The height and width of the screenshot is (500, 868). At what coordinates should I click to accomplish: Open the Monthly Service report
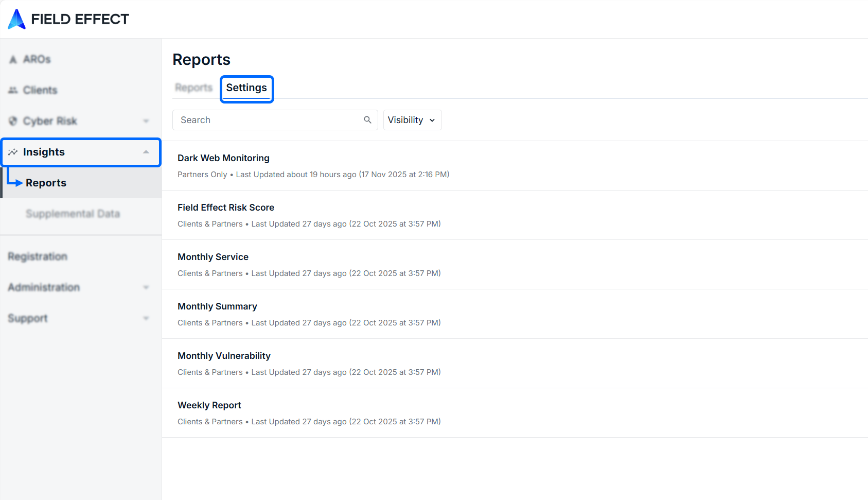pyautogui.click(x=515, y=265)
